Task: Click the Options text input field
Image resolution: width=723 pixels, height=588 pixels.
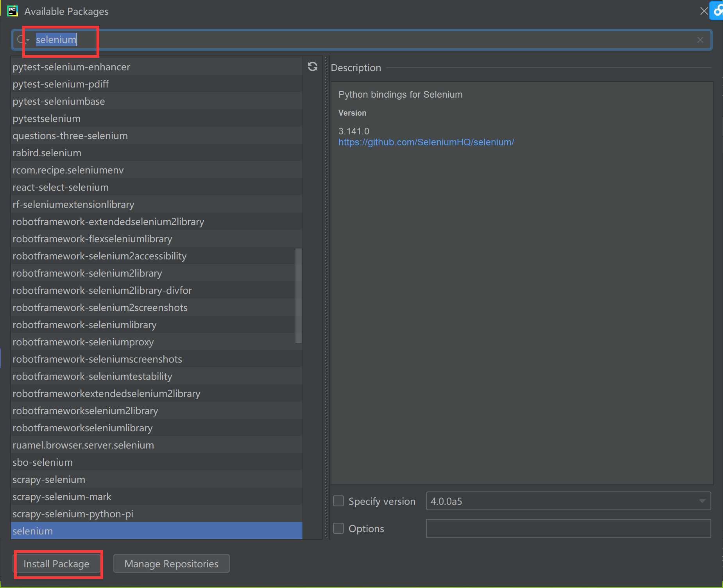Action: [568, 528]
